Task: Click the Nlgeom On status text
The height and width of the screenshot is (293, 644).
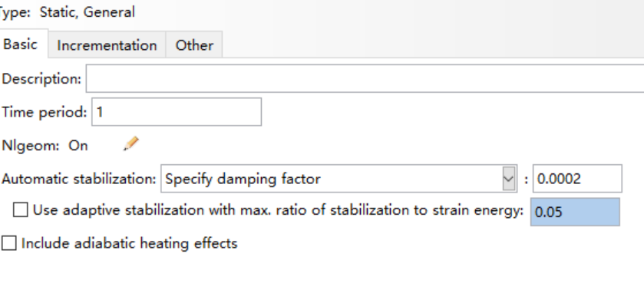Action: tap(78, 146)
